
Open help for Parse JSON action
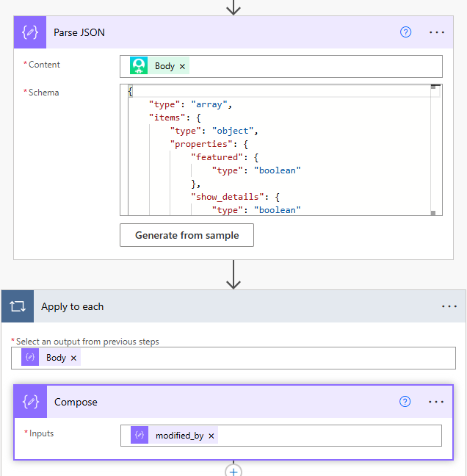click(x=405, y=32)
